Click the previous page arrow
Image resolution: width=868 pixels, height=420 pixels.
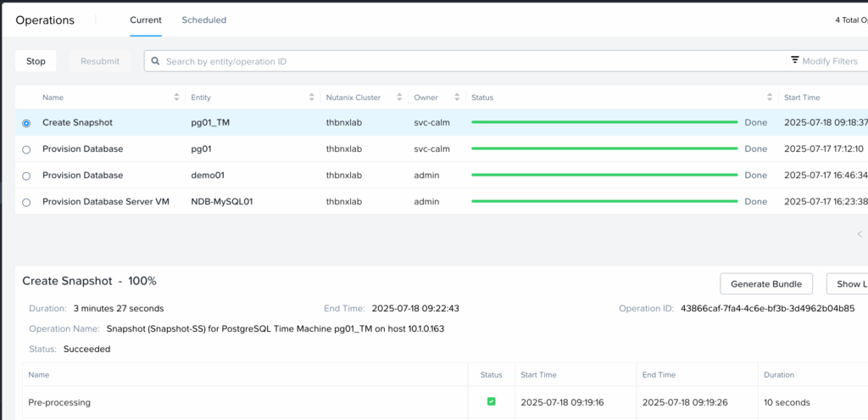pos(860,234)
